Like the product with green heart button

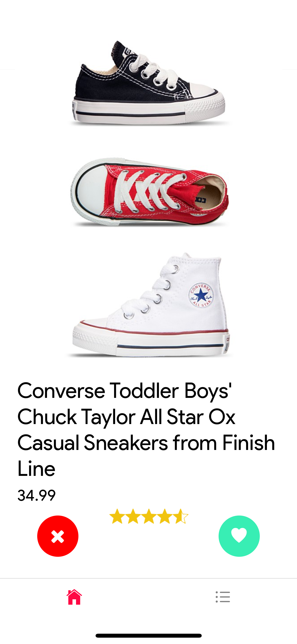click(239, 536)
